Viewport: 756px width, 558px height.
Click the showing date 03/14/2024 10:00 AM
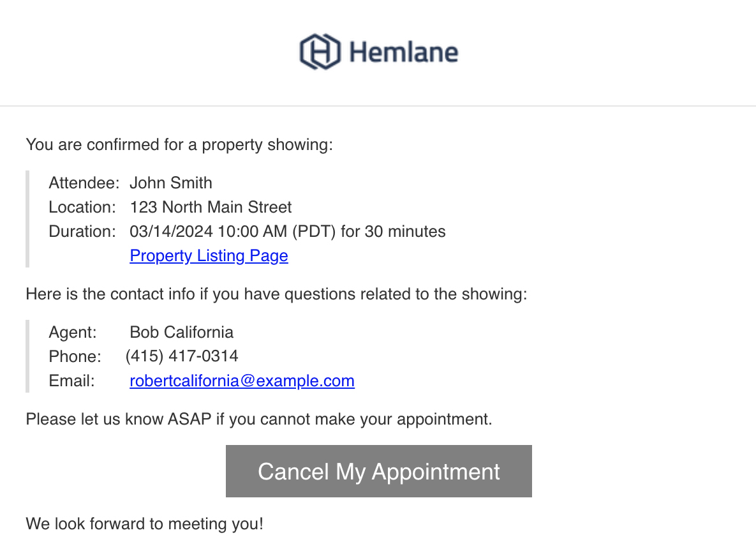[208, 231]
